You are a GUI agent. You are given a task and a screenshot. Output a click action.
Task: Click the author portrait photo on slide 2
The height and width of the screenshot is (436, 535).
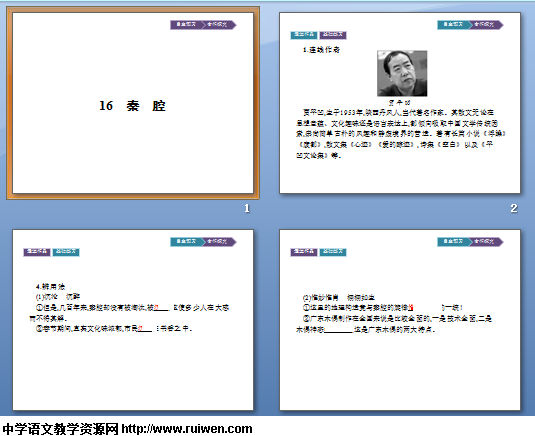click(x=402, y=73)
